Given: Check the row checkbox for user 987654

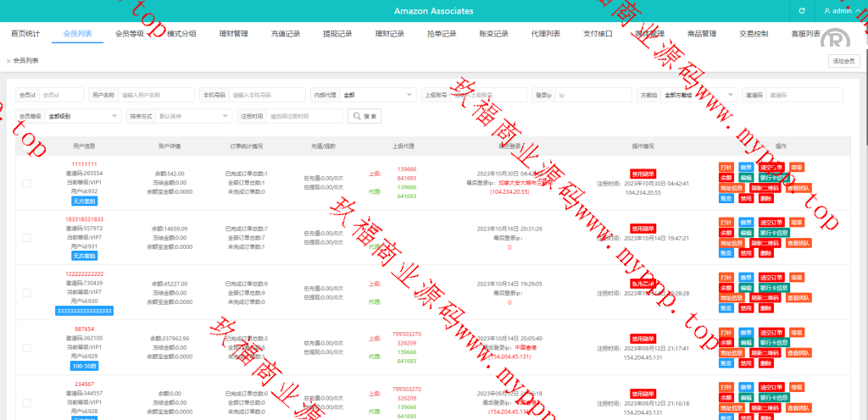Looking at the screenshot, I should point(27,347).
